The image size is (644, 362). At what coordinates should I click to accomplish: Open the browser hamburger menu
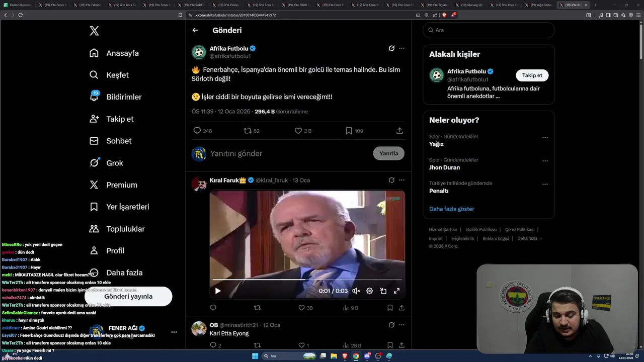click(639, 15)
